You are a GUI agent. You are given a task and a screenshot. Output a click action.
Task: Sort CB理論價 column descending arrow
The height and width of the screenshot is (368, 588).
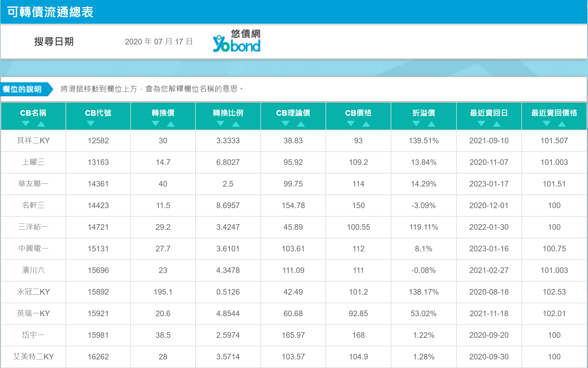[x=286, y=123]
